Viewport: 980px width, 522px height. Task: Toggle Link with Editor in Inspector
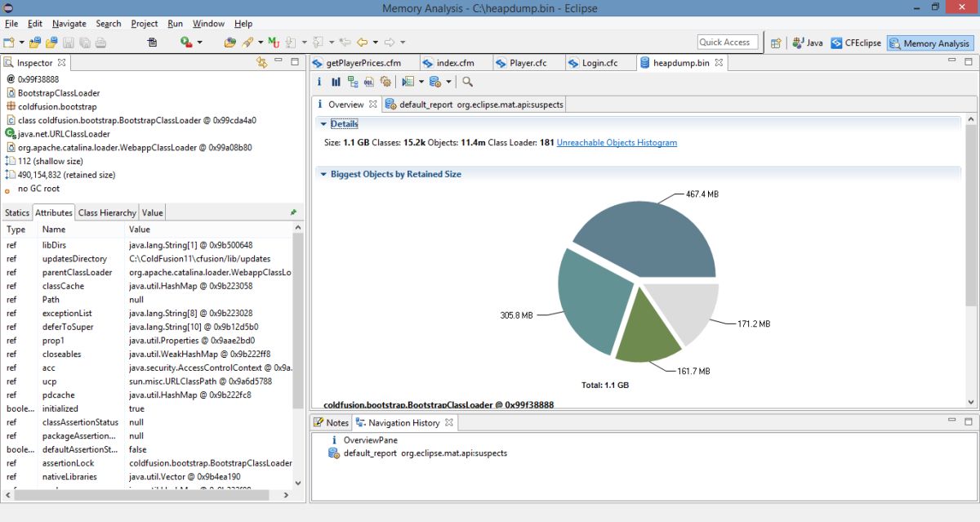[261, 61]
